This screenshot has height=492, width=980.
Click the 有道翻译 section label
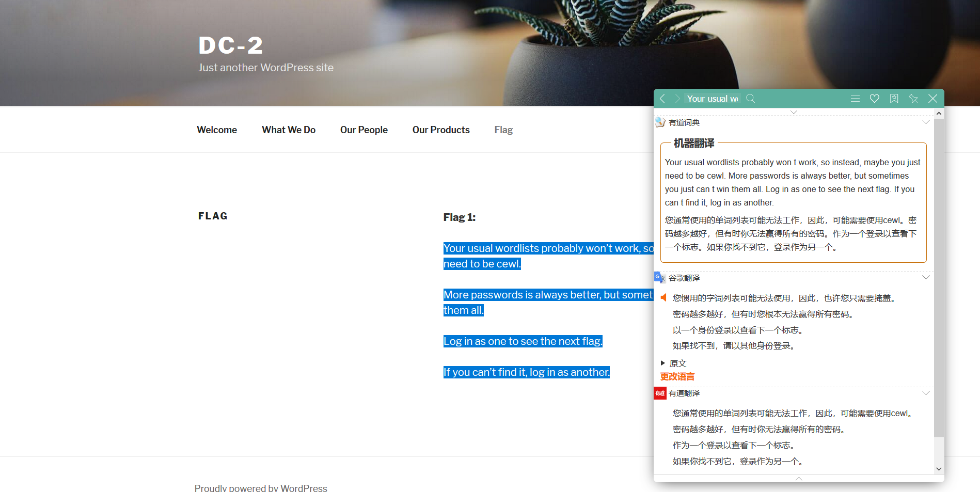684,393
